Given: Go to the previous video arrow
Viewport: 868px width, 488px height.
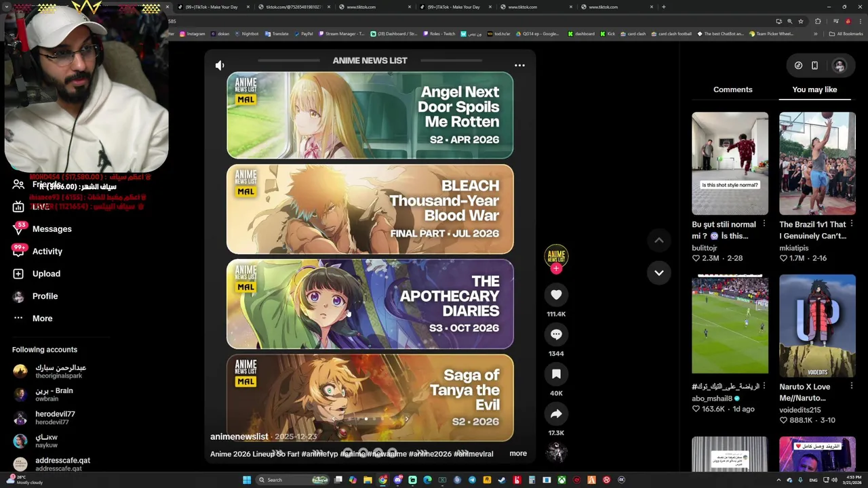Looking at the screenshot, I should click(x=658, y=240).
